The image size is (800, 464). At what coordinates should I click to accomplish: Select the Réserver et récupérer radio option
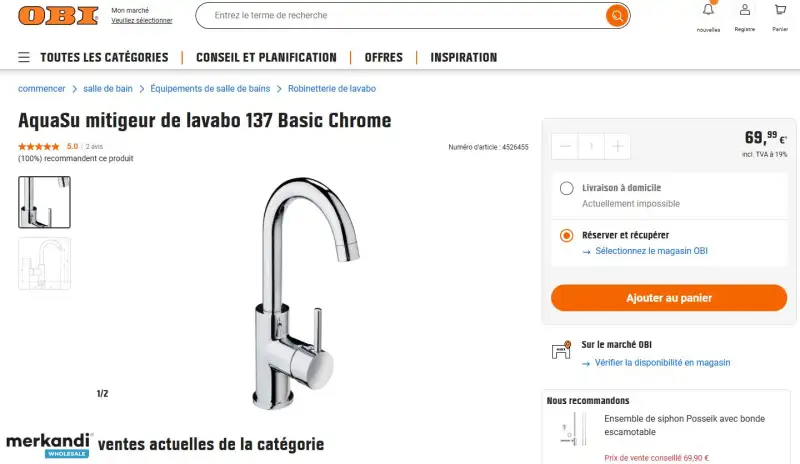[x=566, y=235]
